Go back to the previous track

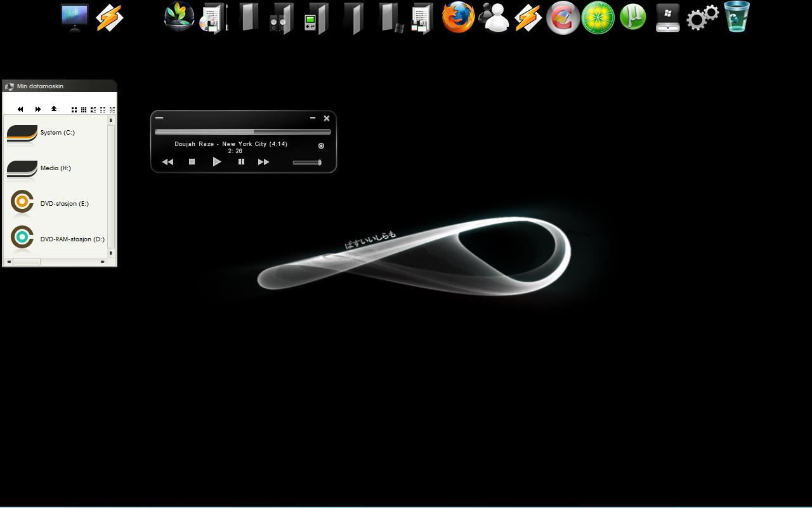[167, 162]
